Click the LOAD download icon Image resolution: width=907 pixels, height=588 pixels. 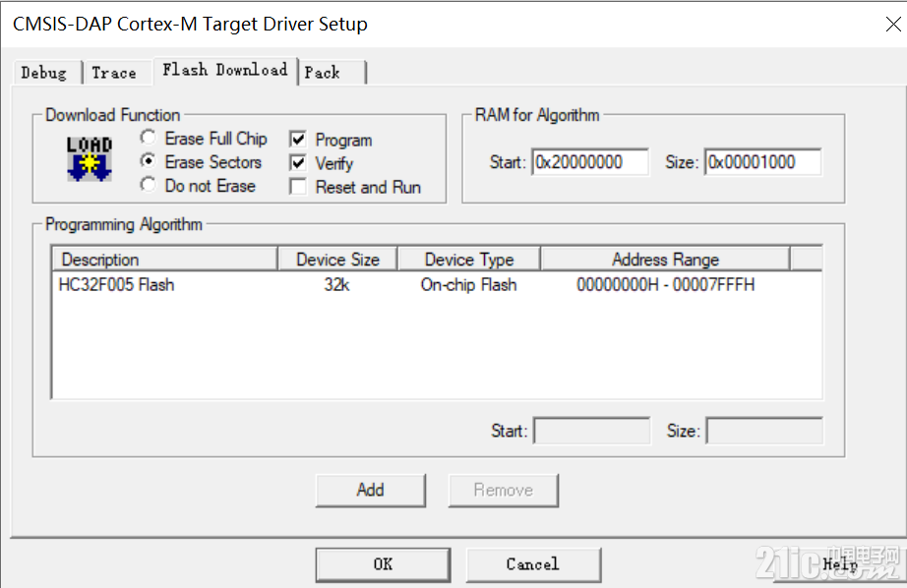click(90, 159)
